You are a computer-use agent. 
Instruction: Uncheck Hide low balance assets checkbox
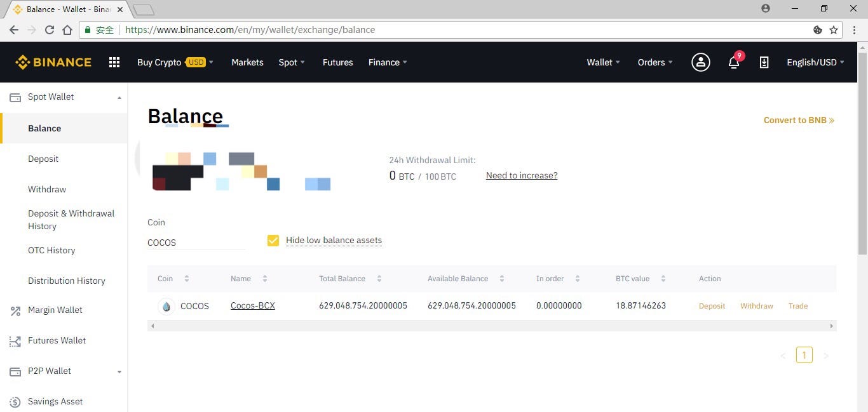pos(273,241)
